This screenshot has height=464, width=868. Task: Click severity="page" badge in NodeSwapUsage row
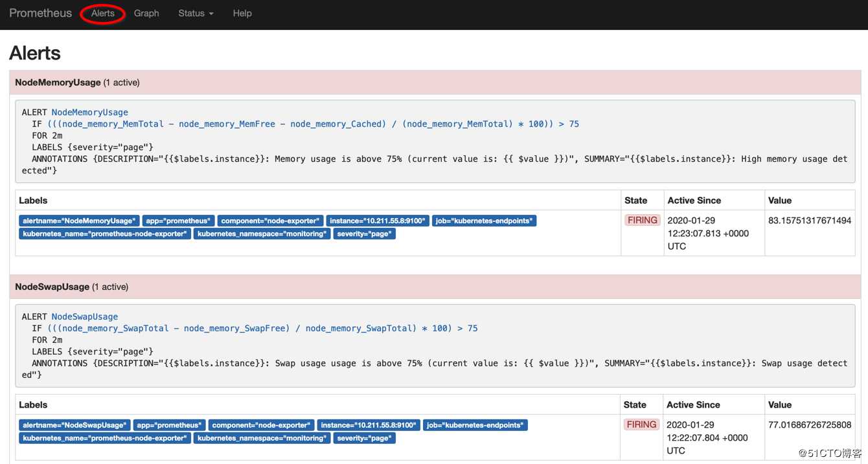tap(365, 438)
